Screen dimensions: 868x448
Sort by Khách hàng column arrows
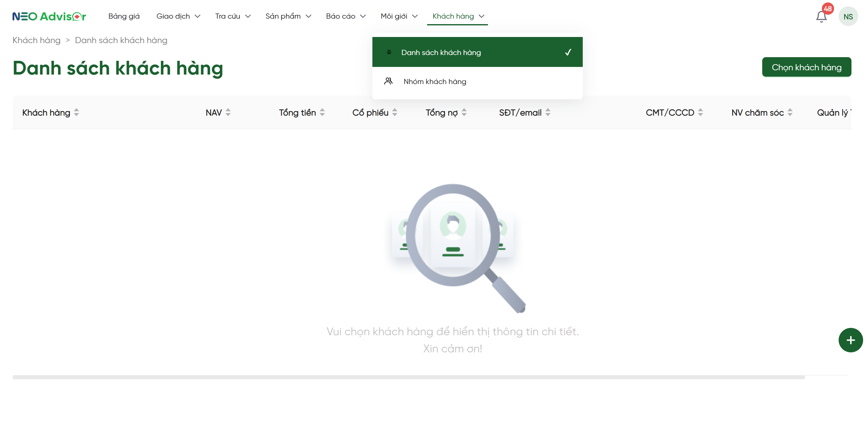(x=76, y=112)
